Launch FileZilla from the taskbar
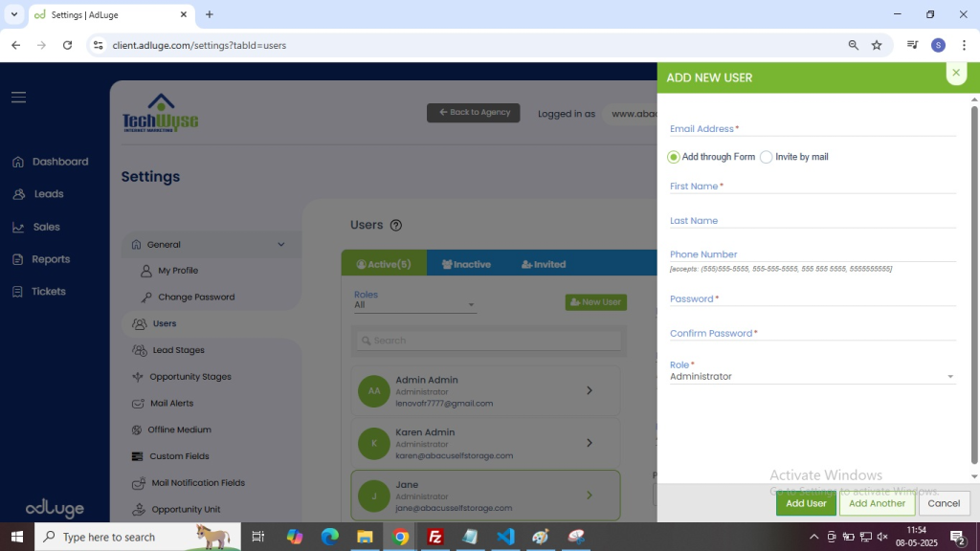 click(x=435, y=537)
